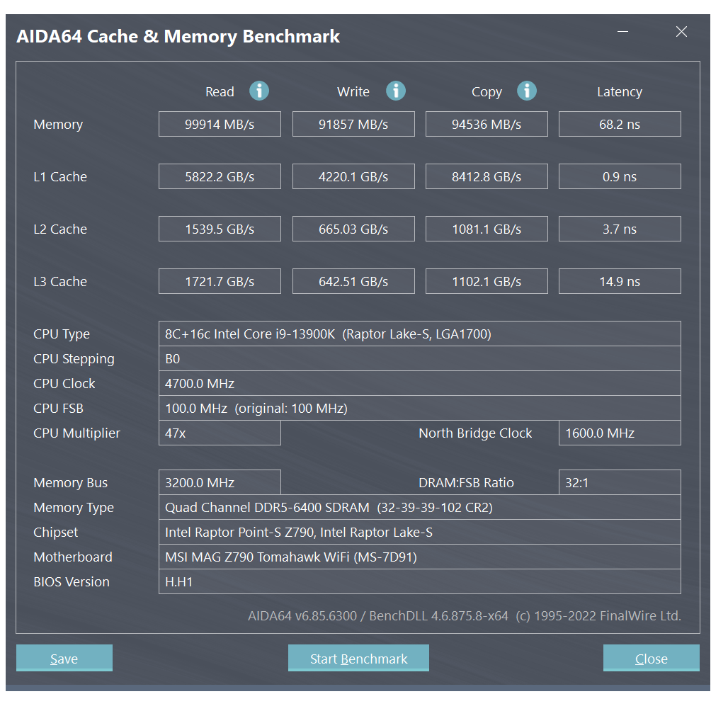Select the Memory write value 91857 MB/s
728x711 pixels.
353,124
